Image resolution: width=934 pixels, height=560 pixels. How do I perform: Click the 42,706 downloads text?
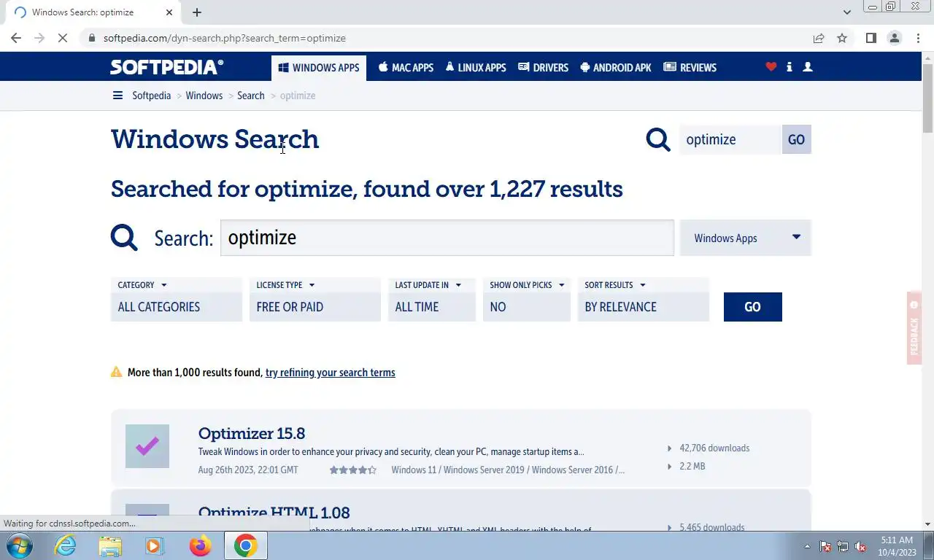[x=714, y=448]
